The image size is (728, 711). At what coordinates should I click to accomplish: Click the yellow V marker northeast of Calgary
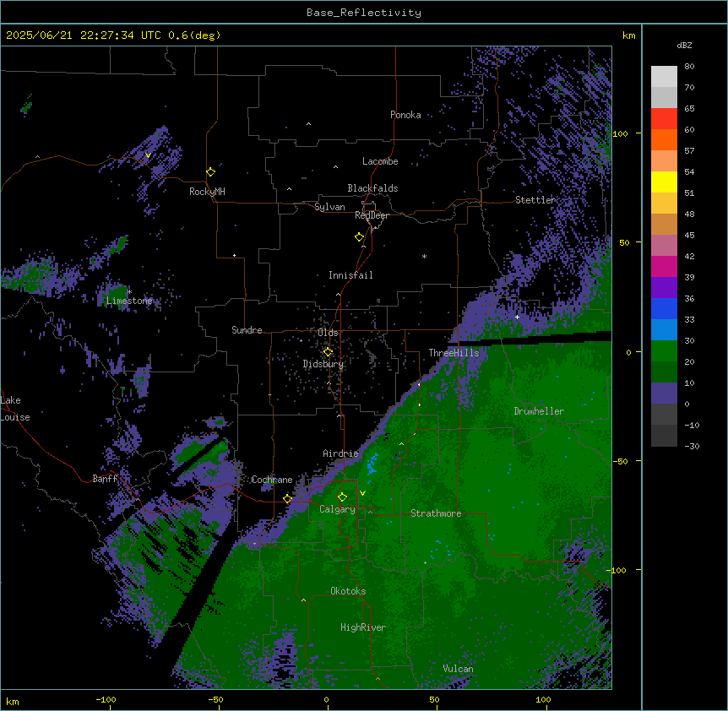point(362,493)
